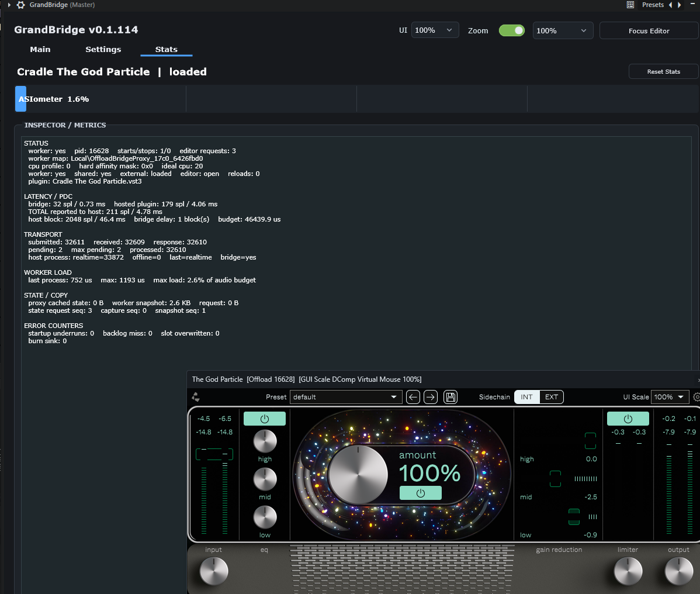
Task: Click the 'plugin: Cradle The God Particle.vst3' line
Action: [85, 181]
